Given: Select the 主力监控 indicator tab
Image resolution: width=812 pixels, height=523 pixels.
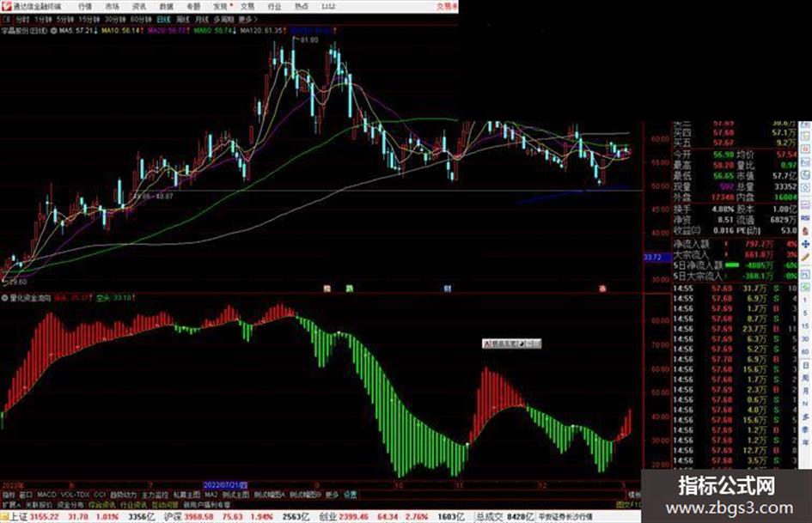Looking at the screenshot, I should tap(156, 495).
